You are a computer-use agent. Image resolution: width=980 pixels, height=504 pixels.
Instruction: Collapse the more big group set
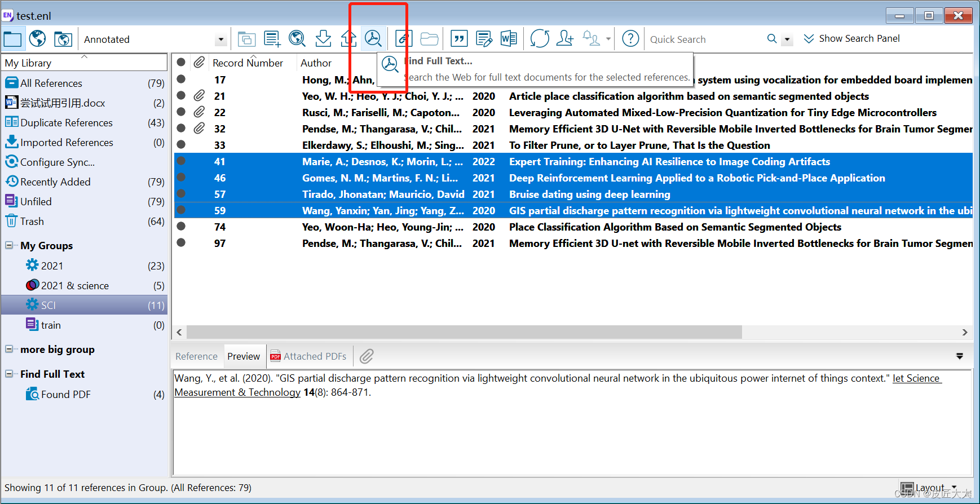coord(9,349)
